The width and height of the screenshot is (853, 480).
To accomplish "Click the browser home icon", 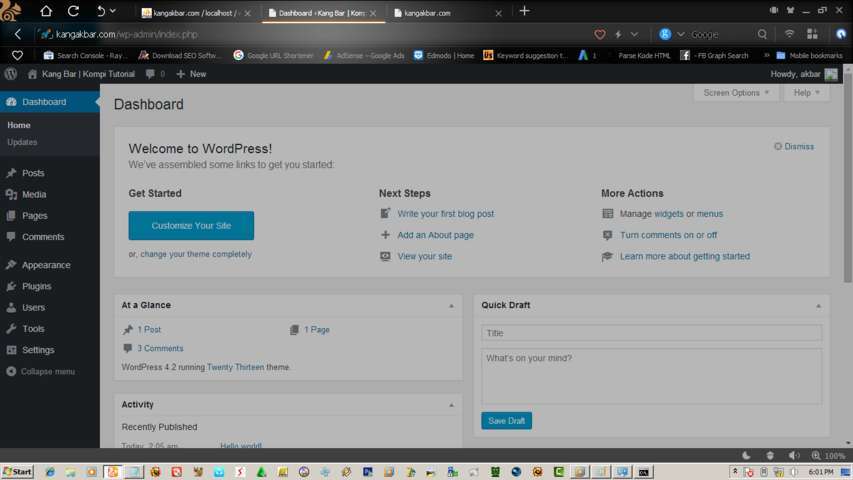I will point(46,11).
